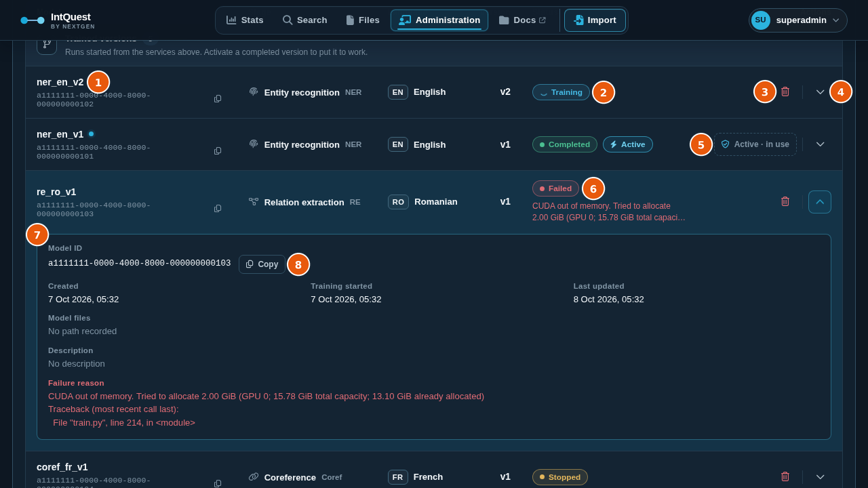Screen dimensions: 868x488
Task: Copy the ner_en_v2 model ID
Action: [x=218, y=99]
